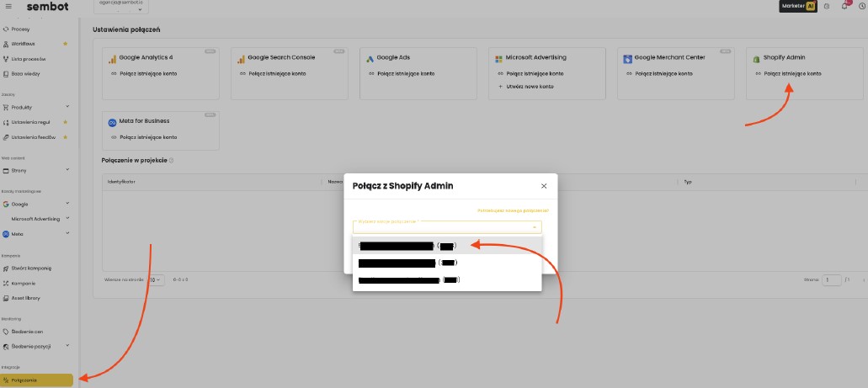Screen dimensions: 868x388
Task: Select the first redacted connection option
Action: click(x=447, y=245)
